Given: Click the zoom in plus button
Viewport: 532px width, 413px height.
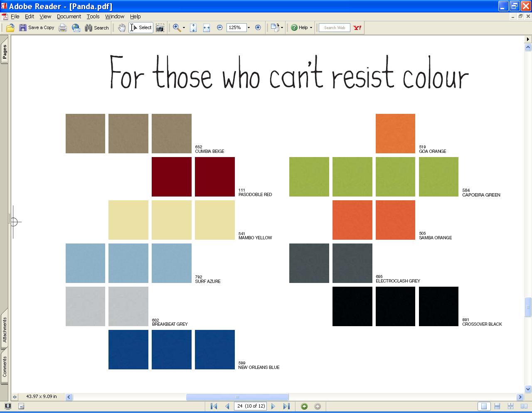Looking at the screenshot, I should (x=258, y=27).
